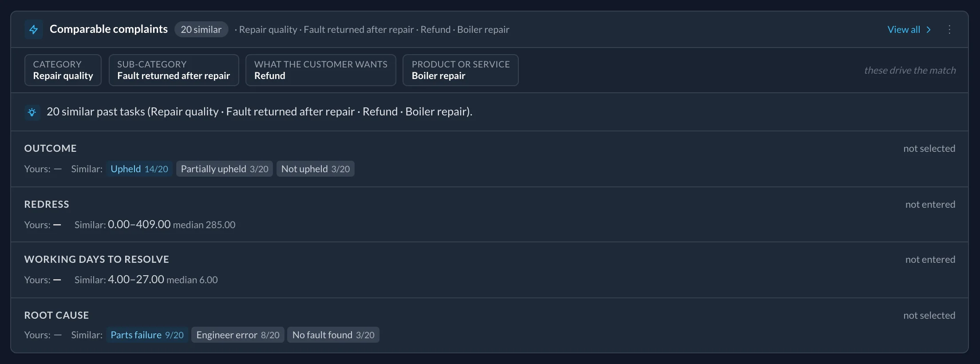Pick Parts failure 9/20 root cause
Image resolution: width=980 pixels, height=364 pixels.
(x=147, y=335)
